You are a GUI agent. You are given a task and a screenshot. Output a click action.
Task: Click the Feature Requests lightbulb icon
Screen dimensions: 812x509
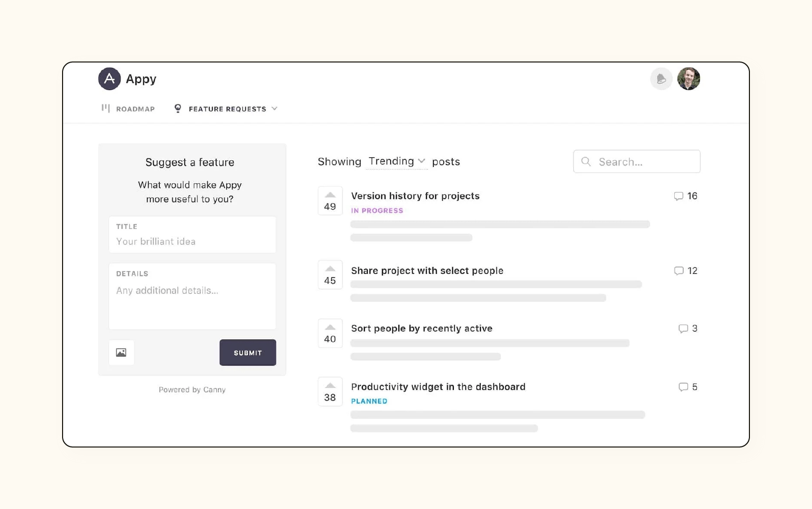pos(177,108)
